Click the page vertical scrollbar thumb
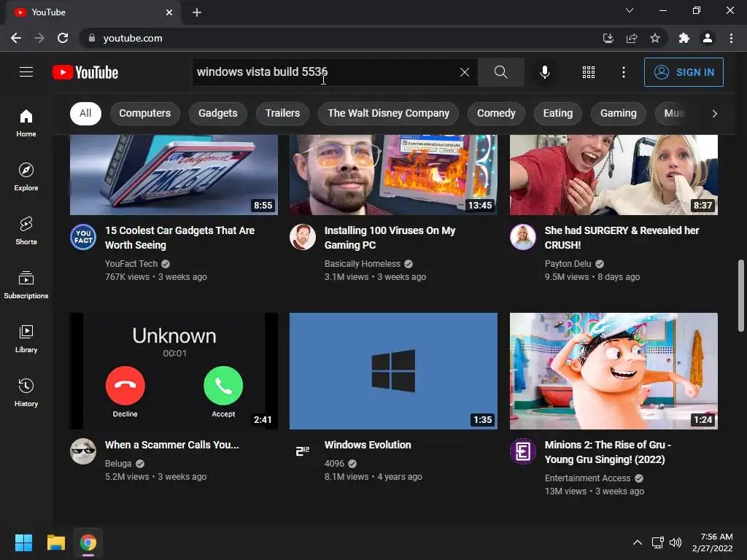Viewport: 747px width, 560px height. pos(740,295)
